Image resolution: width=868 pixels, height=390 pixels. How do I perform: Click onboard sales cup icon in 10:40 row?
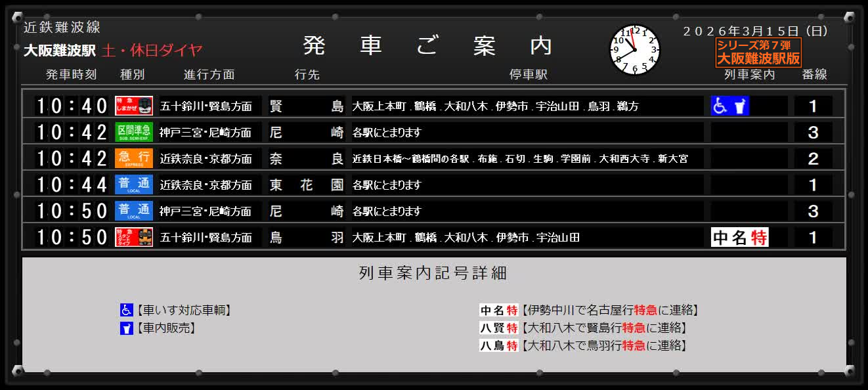pos(740,106)
